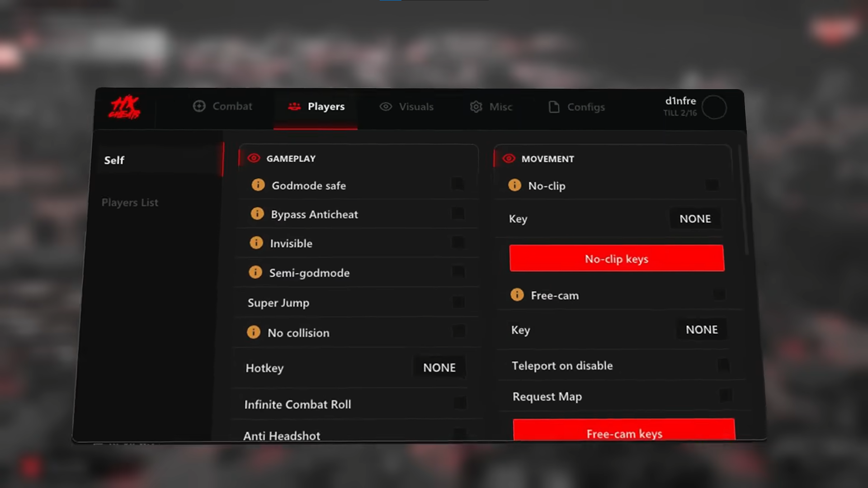Tick the Infinite Combat Roll checkbox
The width and height of the screenshot is (868, 488).
click(459, 403)
